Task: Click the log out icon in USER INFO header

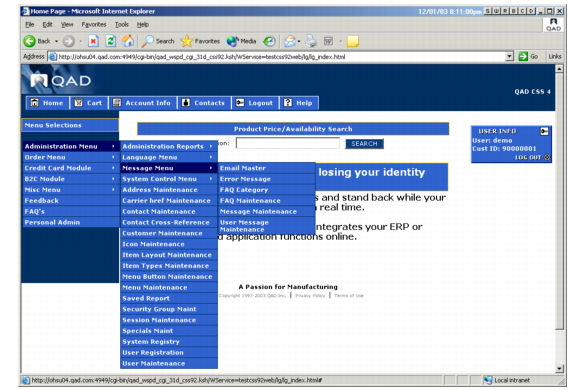Action: (x=544, y=131)
